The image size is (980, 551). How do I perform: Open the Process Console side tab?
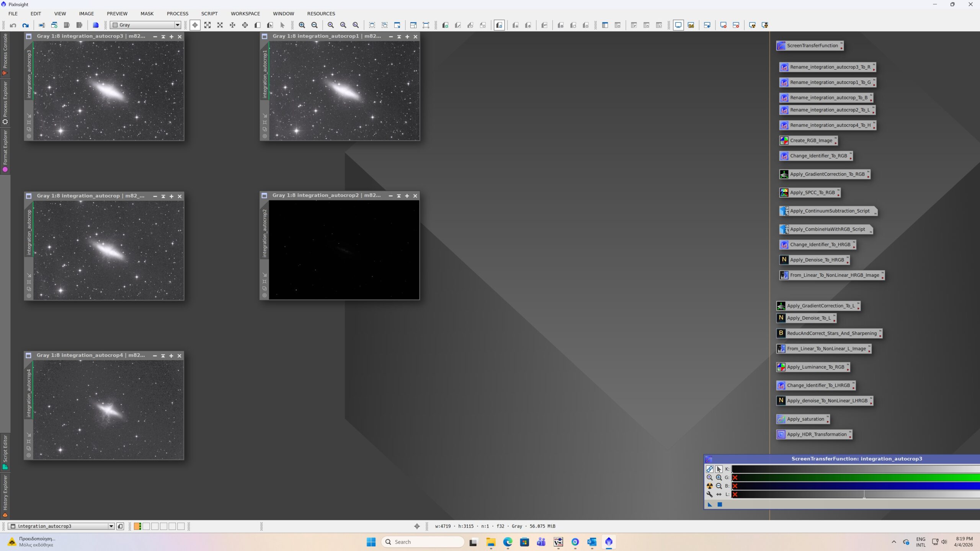point(5,54)
